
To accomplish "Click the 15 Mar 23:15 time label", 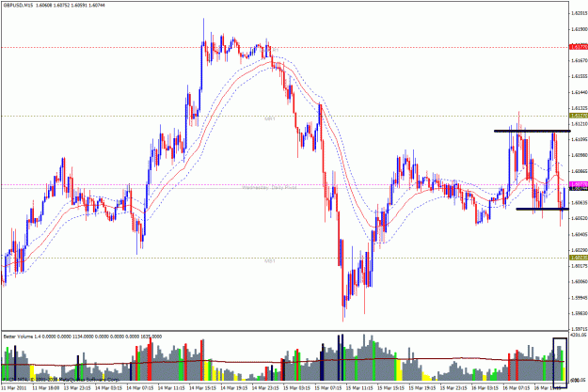I will (454, 388).
